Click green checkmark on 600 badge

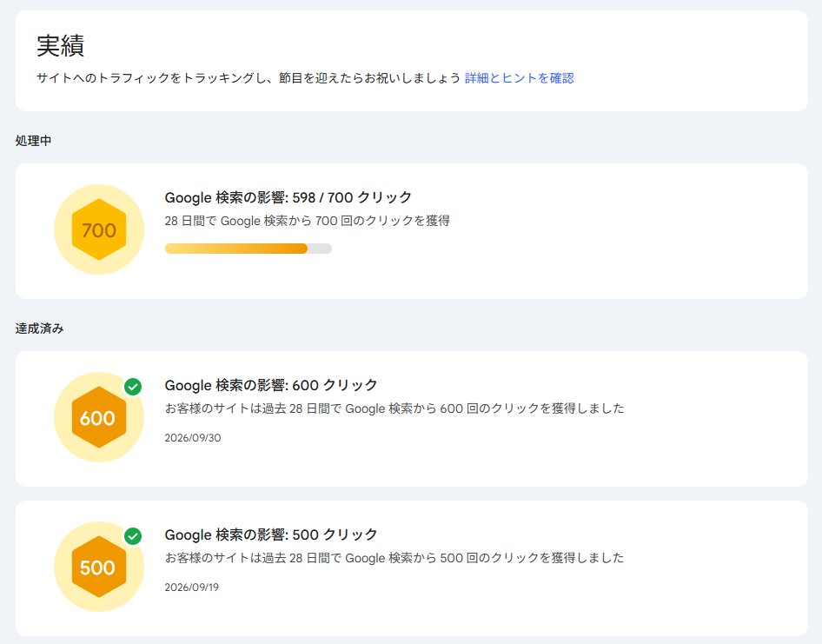133,387
